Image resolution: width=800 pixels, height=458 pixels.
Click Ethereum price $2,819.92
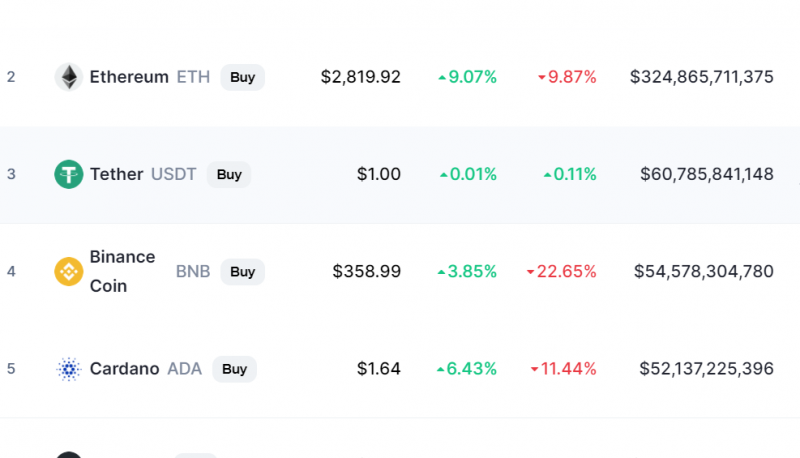[x=361, y=77]
